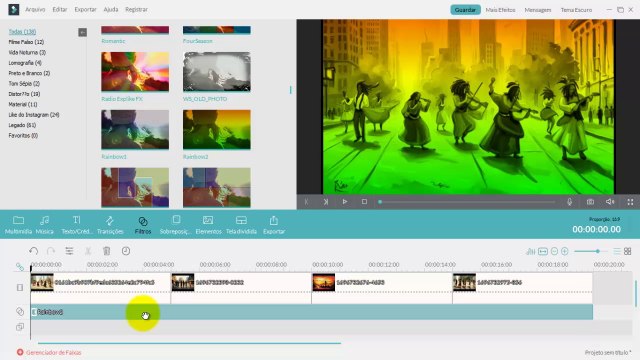640x360 pixels.
Task: Open the Sobreposições tab
Action: pyautogui.click(x=175, y=225)
